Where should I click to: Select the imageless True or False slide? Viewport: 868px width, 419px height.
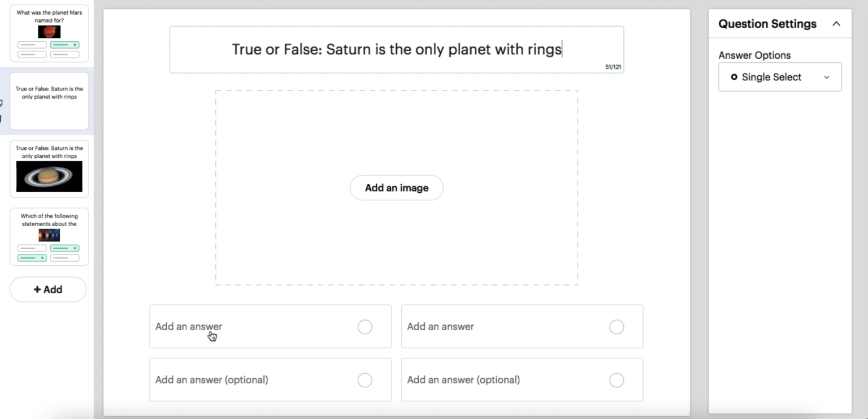[x=49, y=102]
